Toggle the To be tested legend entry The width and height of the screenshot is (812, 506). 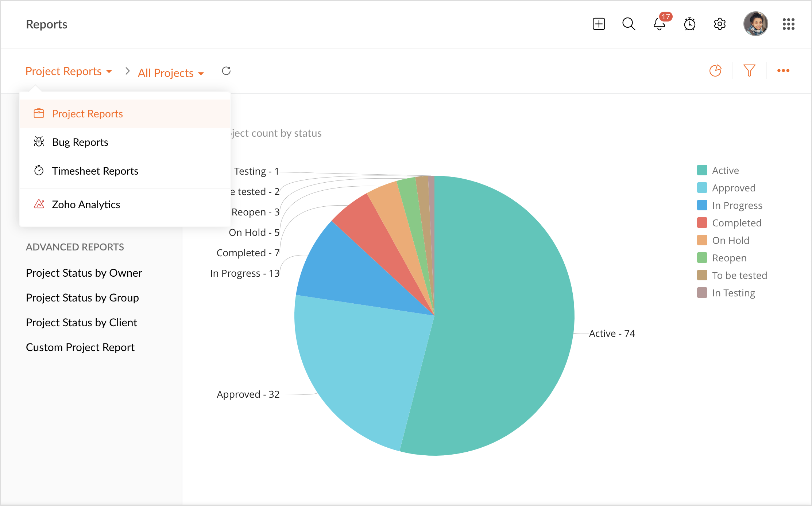[x=739, y=275]
